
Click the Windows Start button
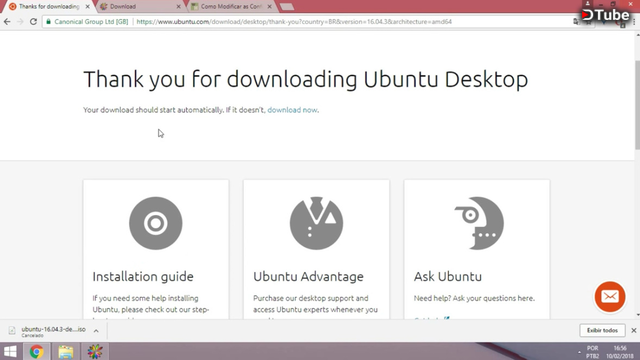click(10, 351)
